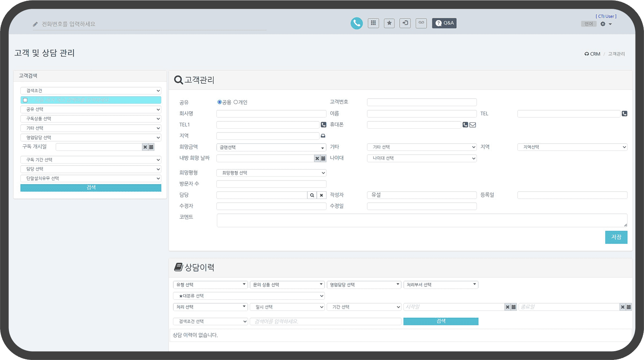This screenshot has width=644, height=360.
Task: Click the magnifier icon in 담당 field
Action: point(312,195)
